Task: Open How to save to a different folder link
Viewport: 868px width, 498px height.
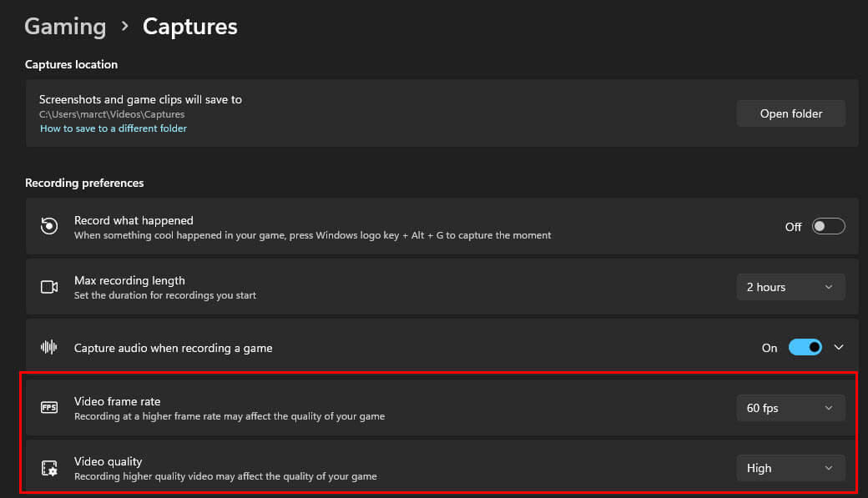Action: (114, 128)
